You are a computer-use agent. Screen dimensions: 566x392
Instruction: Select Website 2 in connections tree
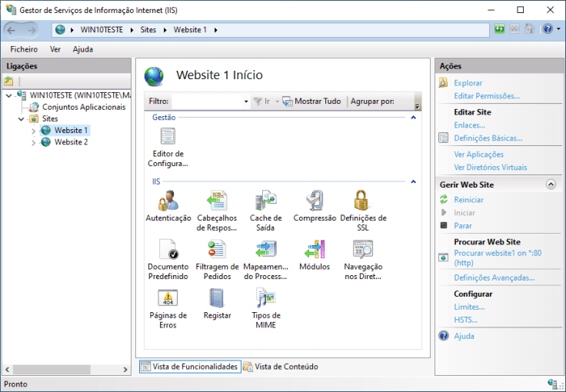click(x=71, y=142)
